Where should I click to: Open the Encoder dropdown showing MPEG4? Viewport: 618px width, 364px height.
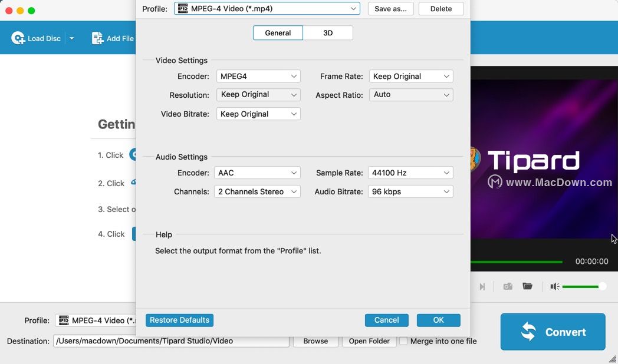click(x=258, y=76)
